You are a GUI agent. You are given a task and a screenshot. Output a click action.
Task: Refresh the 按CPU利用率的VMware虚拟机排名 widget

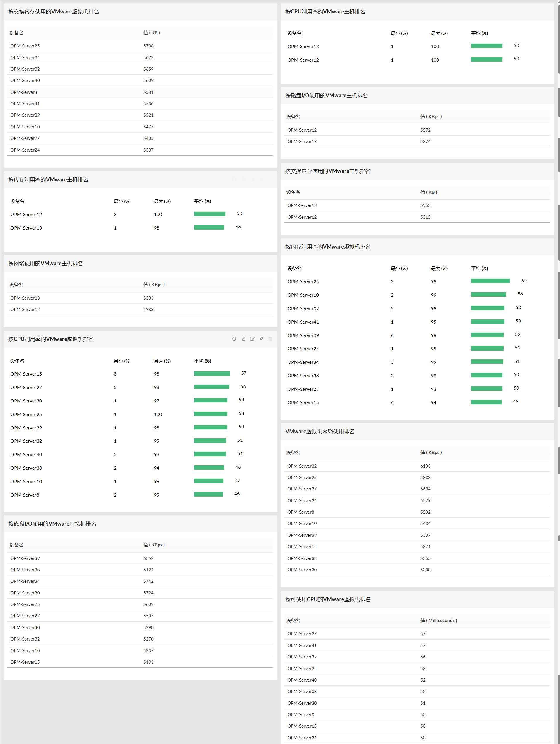pos(234,339)
